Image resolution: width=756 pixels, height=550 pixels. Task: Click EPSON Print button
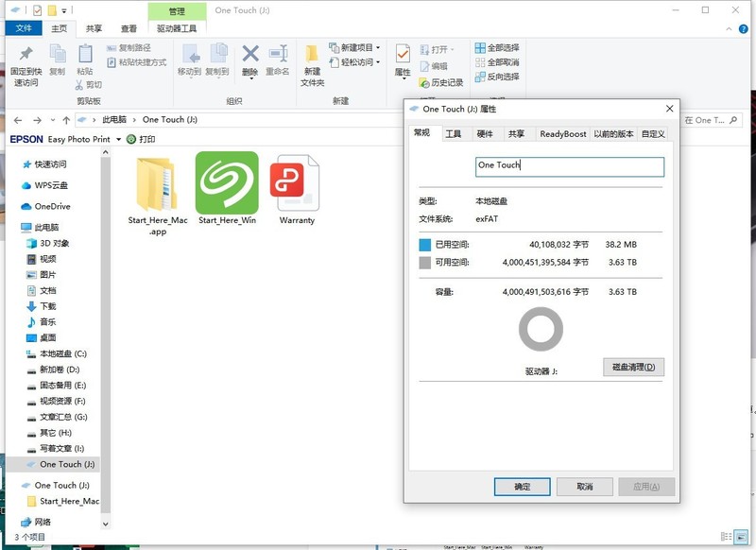pyautogui.click(x=141, y=139)
